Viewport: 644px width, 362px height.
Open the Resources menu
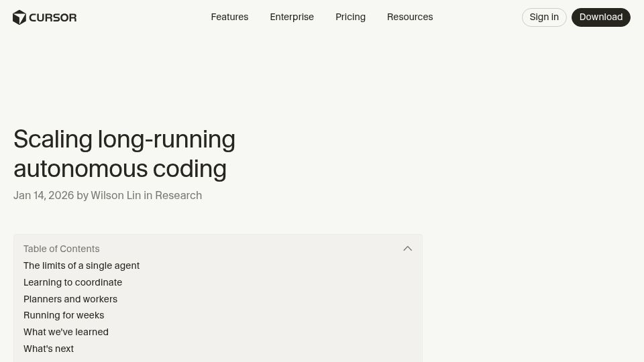410,17
